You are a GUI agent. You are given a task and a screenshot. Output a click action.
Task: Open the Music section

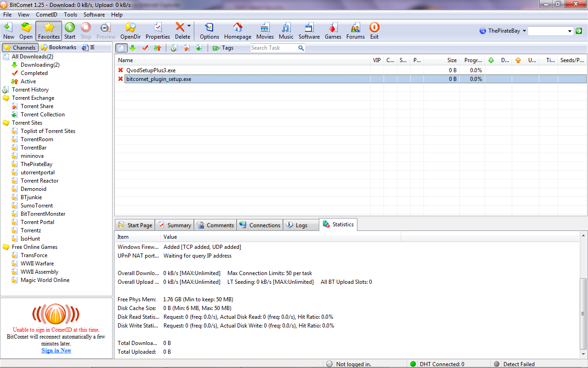pos(286,31)
